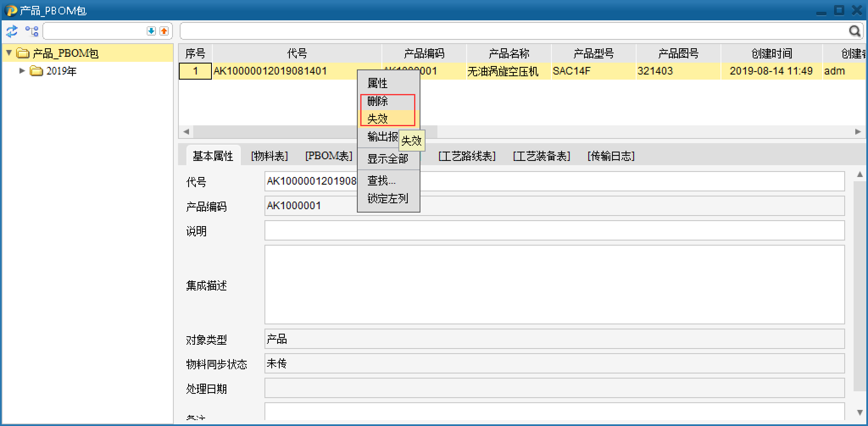Click the tree structure icon

(x=32, y=31)
